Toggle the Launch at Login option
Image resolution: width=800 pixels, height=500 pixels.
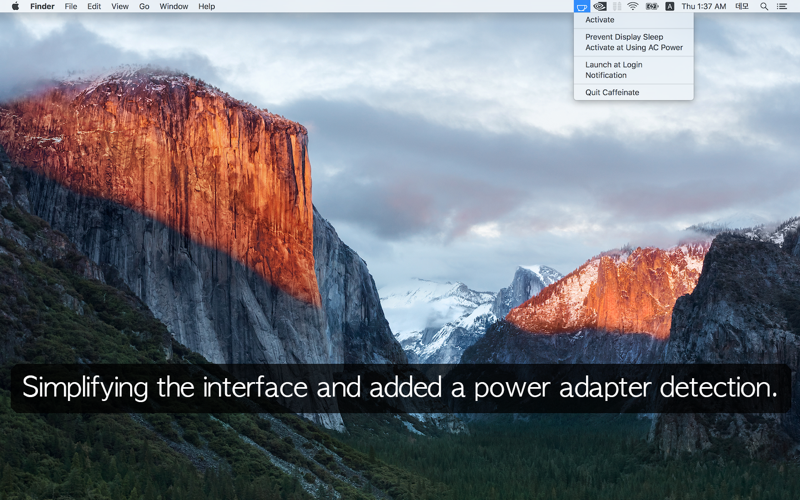tap(614, 65)
